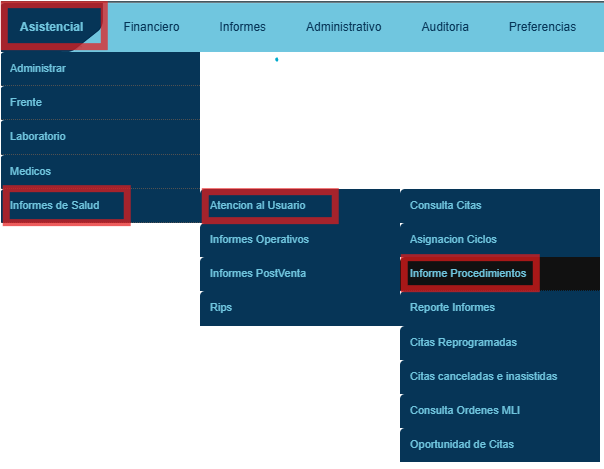Open the Informes Operativos submenu
The image size is (604, 469).
(260, 239)
